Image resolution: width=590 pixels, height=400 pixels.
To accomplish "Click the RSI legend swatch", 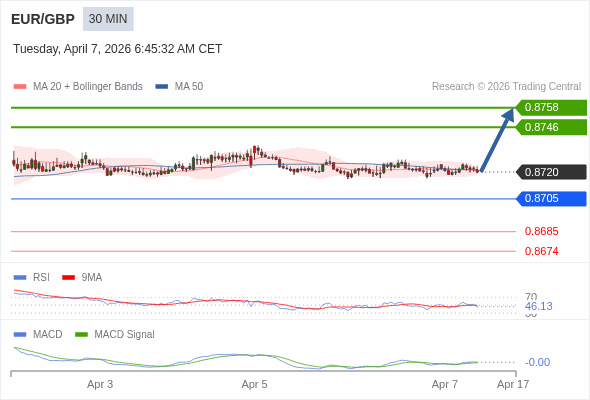I will pos(20,278).
